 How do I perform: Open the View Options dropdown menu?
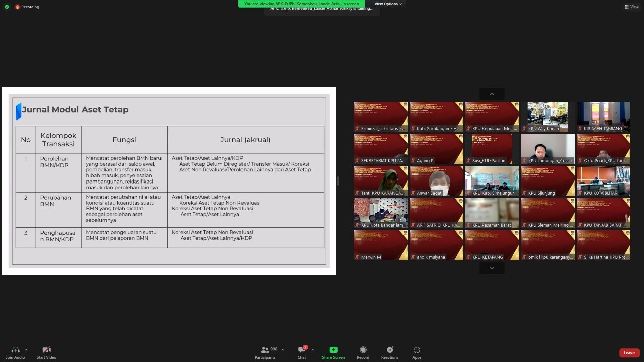[x=388, y=4]
